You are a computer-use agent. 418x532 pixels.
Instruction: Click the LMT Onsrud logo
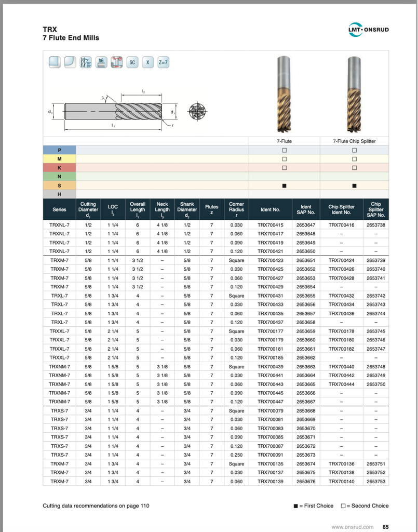(x=369, y=30)
